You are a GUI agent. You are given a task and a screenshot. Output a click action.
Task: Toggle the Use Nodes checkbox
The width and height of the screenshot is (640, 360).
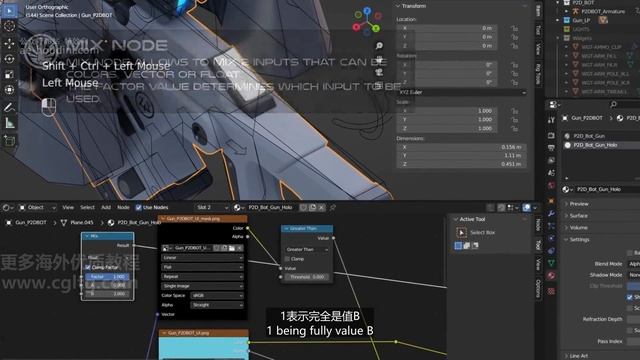click(x=138, y=207)
